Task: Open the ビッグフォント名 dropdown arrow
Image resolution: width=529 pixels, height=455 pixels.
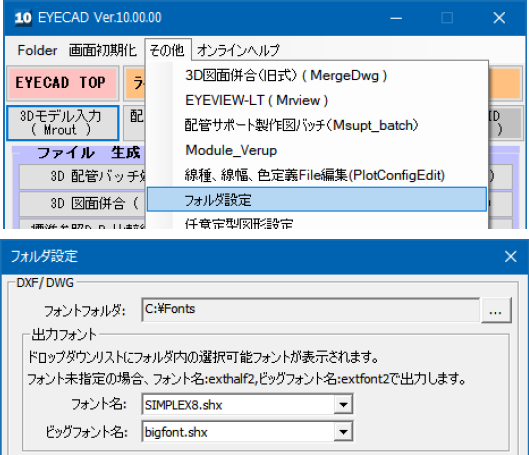Action: click(x=343, y=432)
